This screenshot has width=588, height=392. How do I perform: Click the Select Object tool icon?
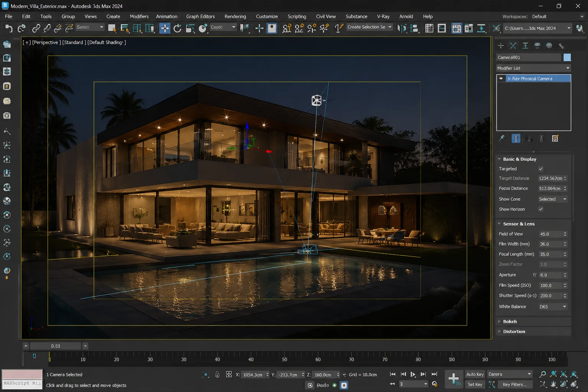tap(112, 28)
